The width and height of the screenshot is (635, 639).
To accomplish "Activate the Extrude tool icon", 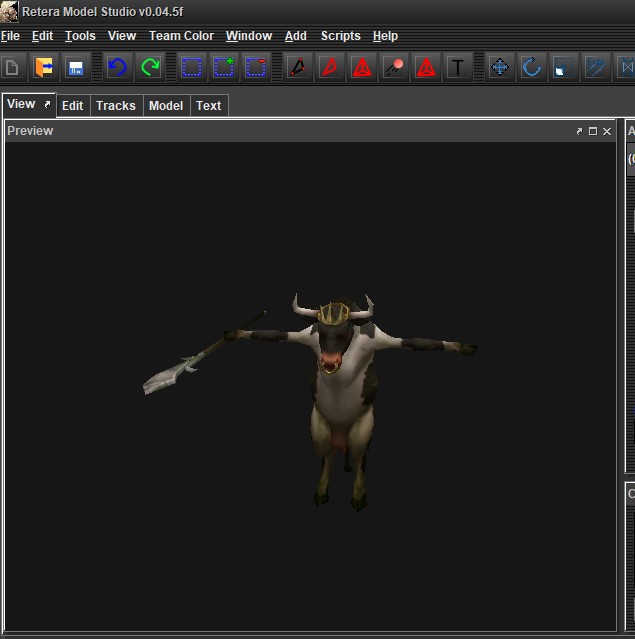I will pos(596,67).
